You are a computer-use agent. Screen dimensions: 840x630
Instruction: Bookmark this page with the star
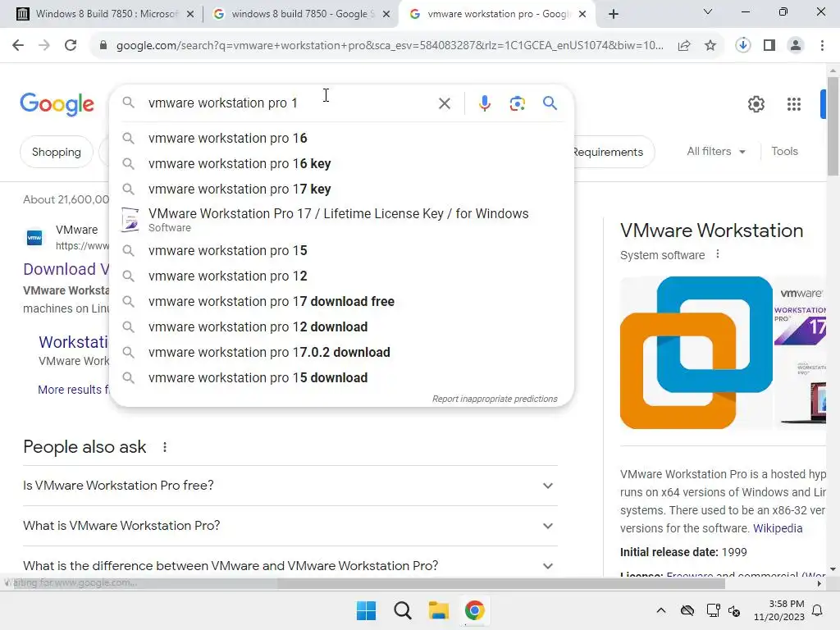(x=710, y=46)
